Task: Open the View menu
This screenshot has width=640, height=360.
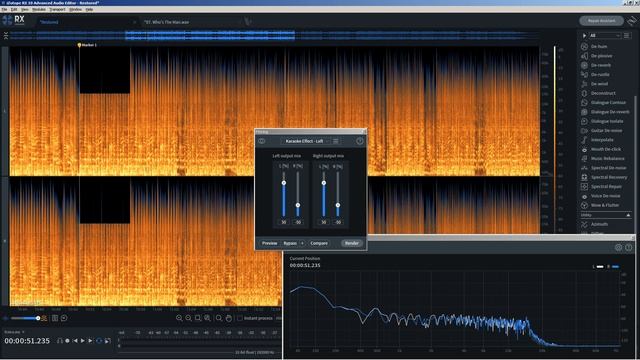Action: 24,9
